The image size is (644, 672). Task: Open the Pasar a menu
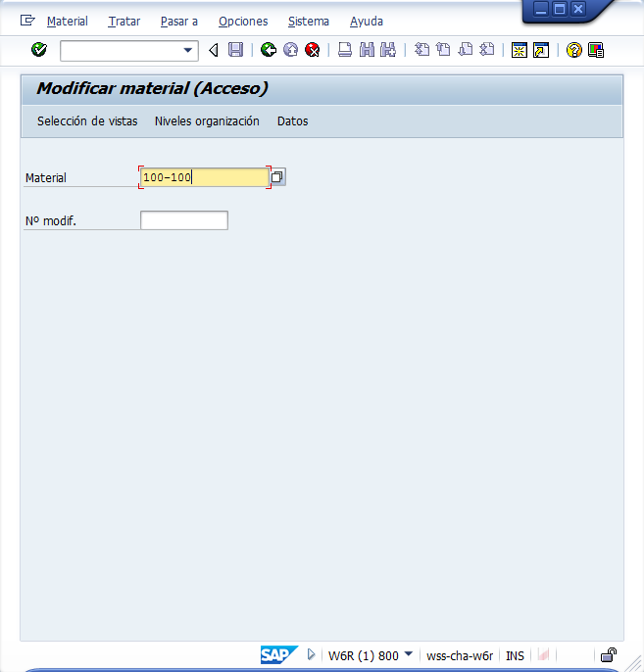[x=179, y=21]
